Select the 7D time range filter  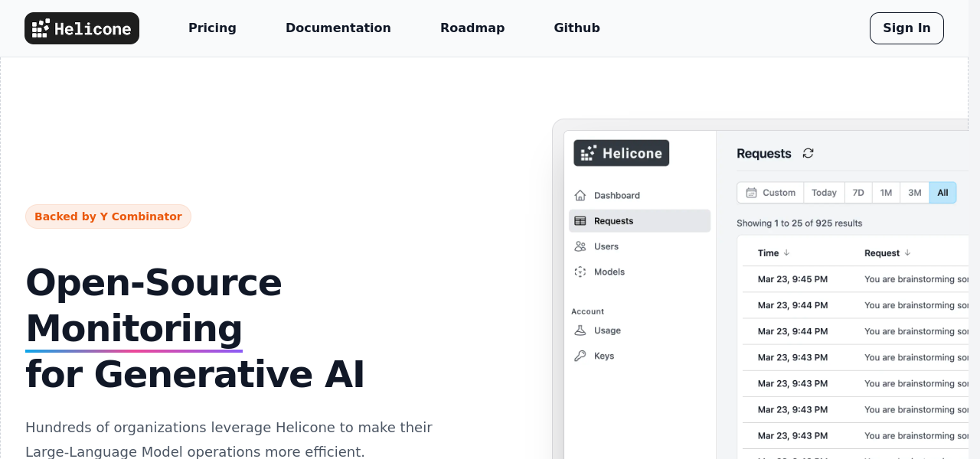[x=858, y=193]
